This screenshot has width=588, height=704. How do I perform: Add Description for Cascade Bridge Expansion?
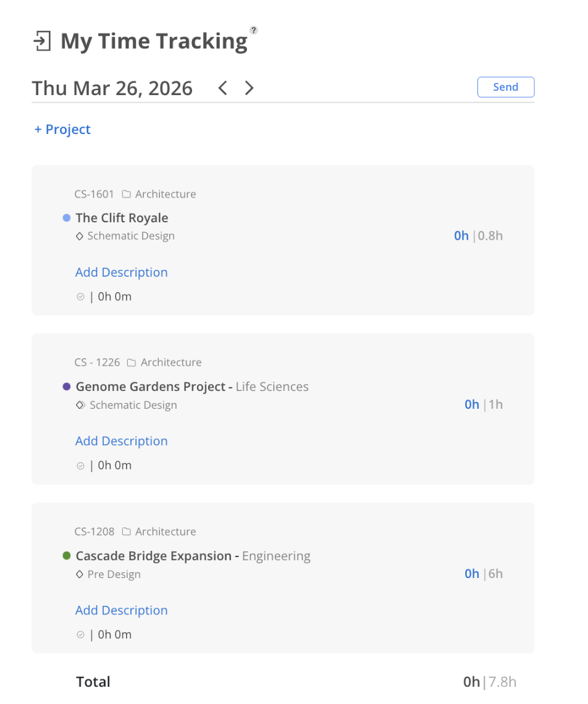[x=122, y=610]
